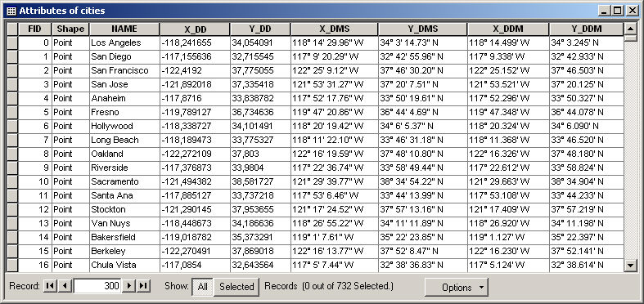Click the NAME column header
This screenshot has height=304, width=644.
point(124,29)
